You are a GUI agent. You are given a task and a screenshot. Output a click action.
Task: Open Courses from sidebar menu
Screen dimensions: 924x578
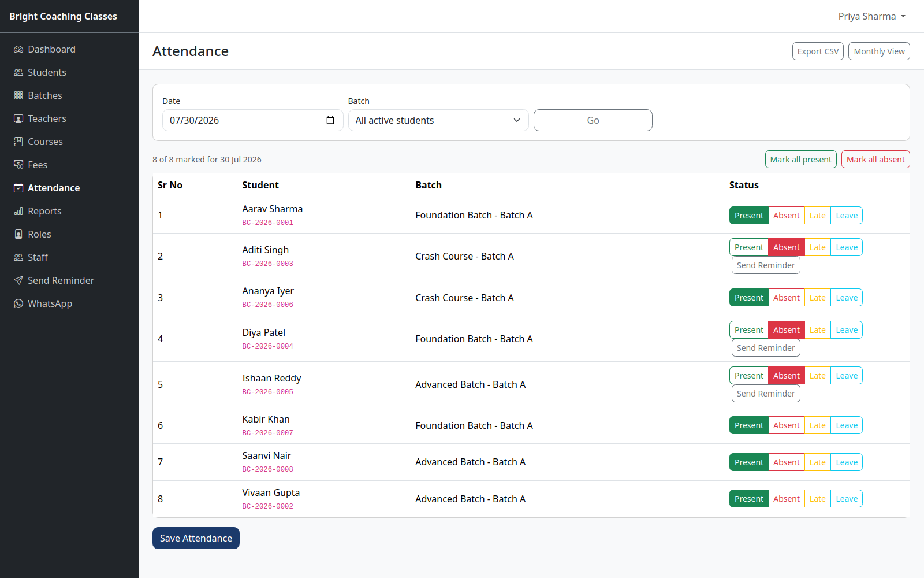pos(69,142)
